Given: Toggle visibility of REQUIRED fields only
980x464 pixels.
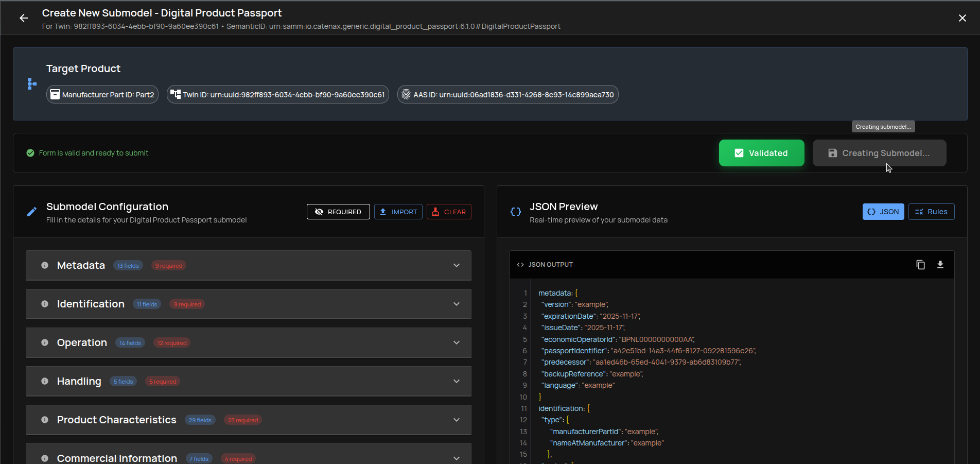Looking at the screenshot, I should (338, 211).
